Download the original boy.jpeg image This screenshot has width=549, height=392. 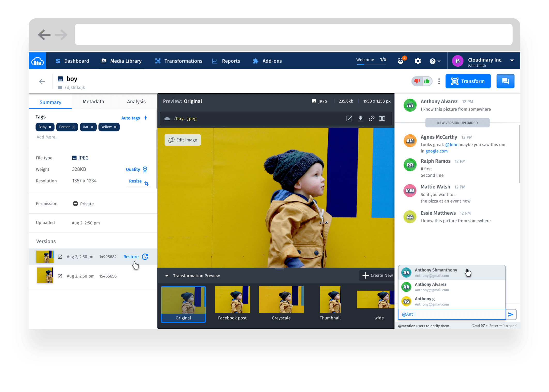[x=361, y=119]
